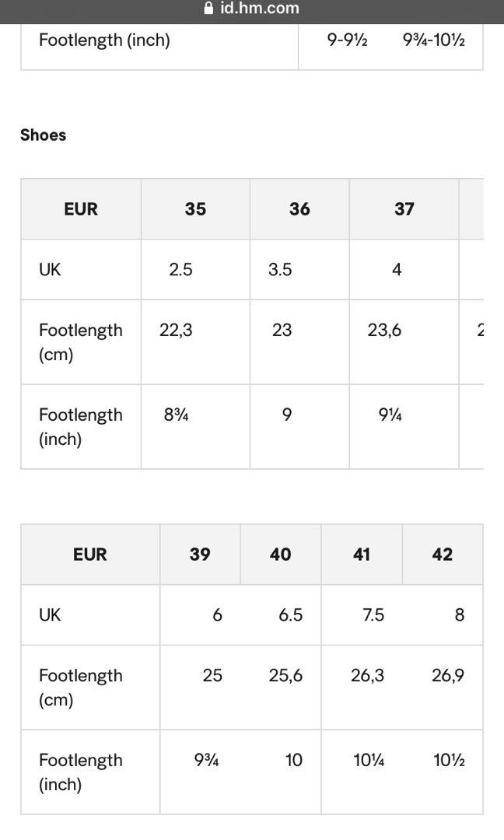Click the EUR 35 column header

tap(195, 209)
